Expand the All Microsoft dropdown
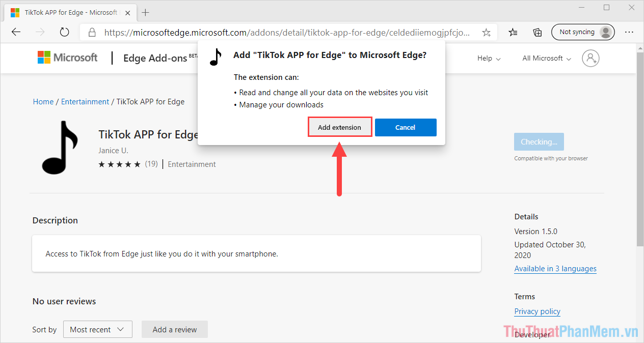 point(546,58)
